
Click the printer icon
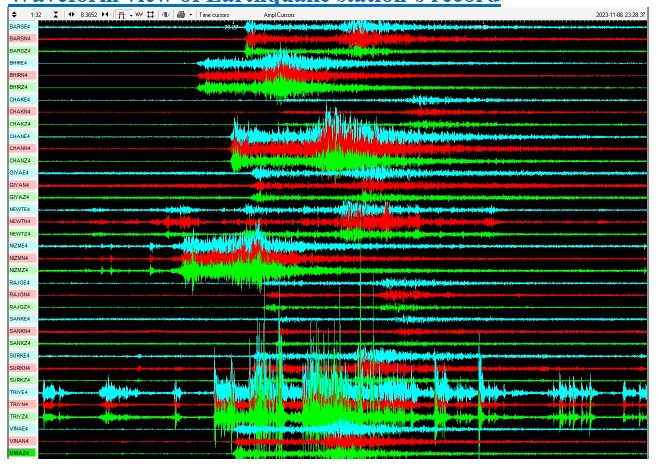pyautogui.click(x=181, y=15)
